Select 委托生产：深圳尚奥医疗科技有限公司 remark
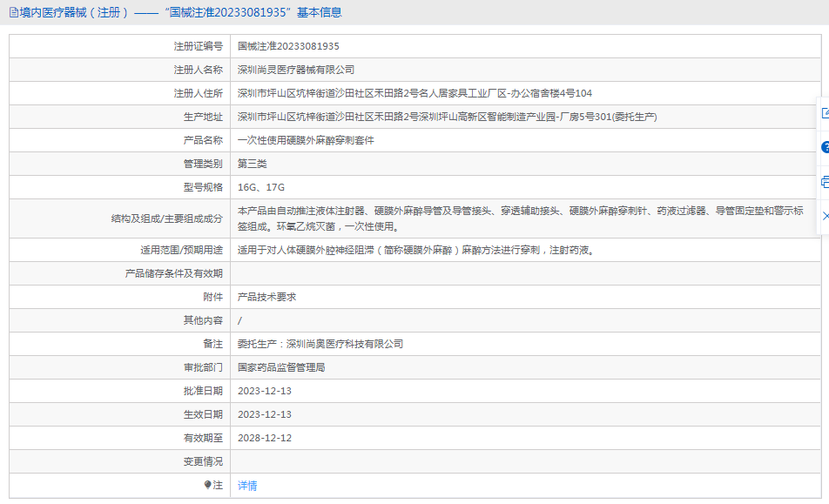This screenshot has height=504, width=829. tap(320, 344)
